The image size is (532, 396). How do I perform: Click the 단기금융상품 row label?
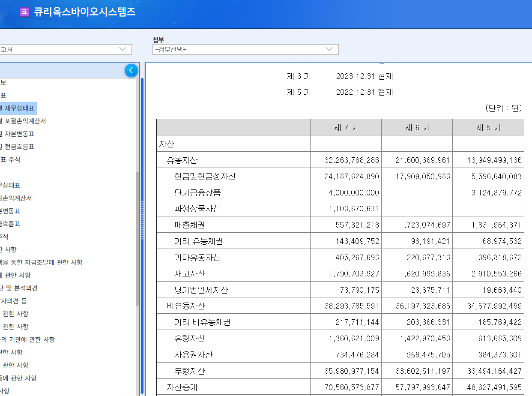click(x=197, y=193)
